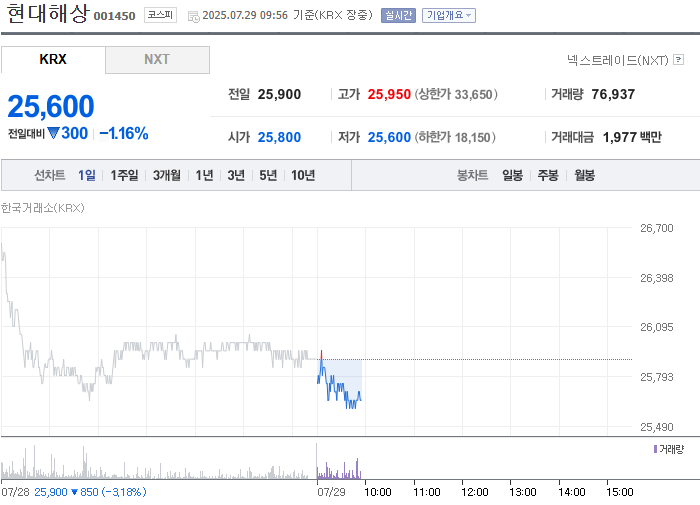
Task: Click the 전일 value 25,900
Action: 279,94
